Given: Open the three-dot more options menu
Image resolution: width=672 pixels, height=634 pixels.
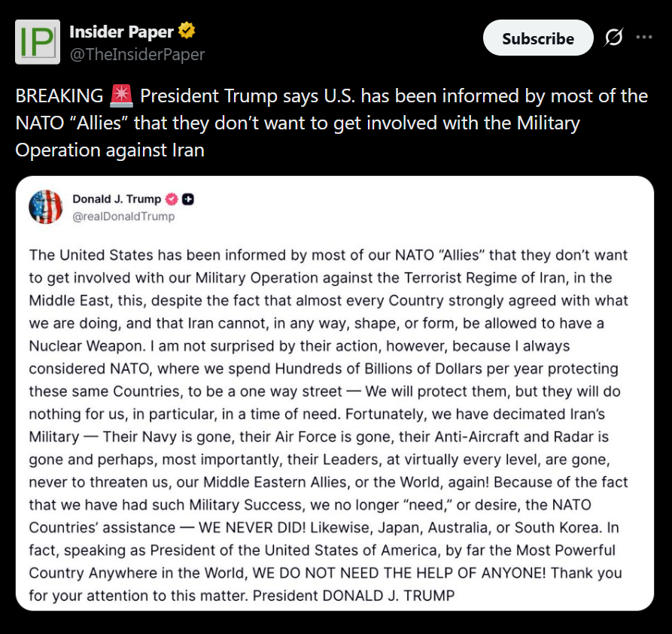Looking at the screenshot, I should 644,38.
